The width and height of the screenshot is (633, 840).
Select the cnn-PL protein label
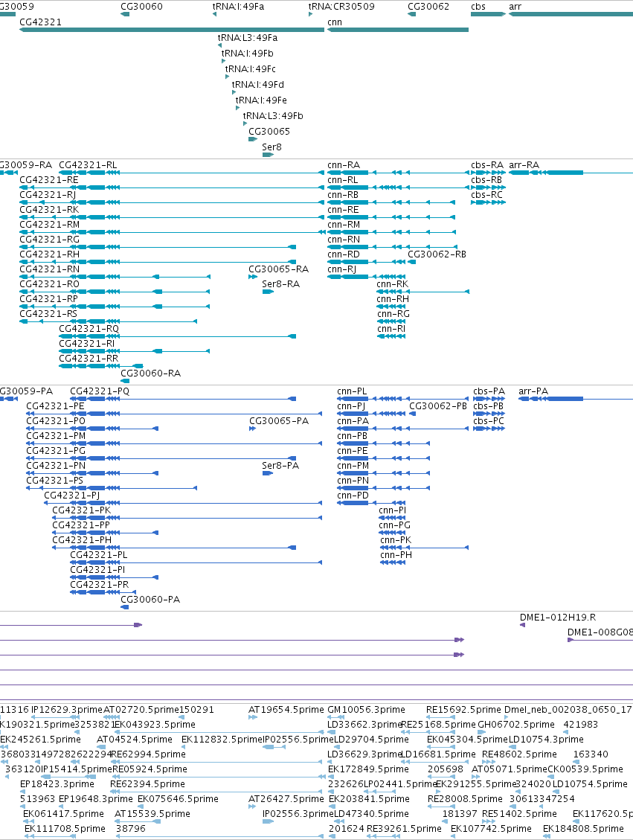tap(352, 391)
